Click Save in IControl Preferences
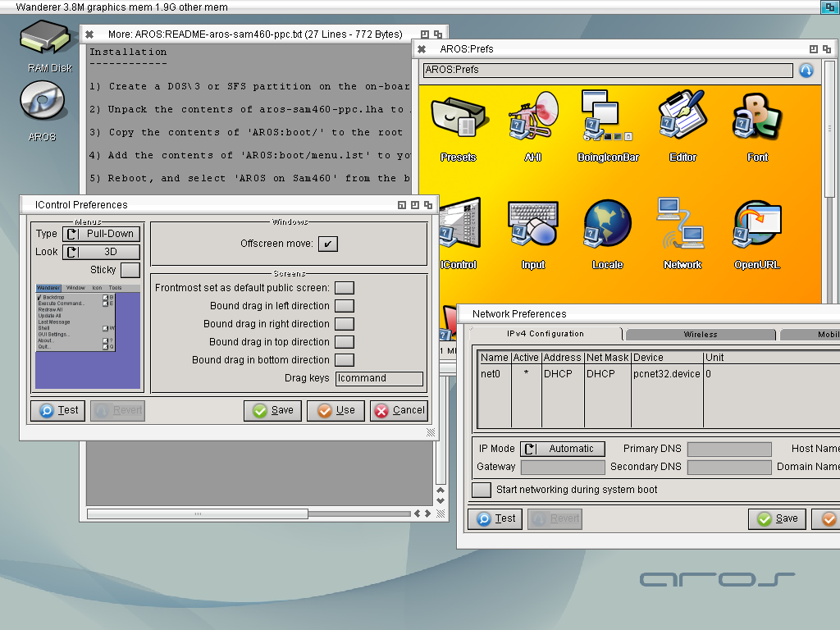This screenshot has height=630, width=840. tap(272, 410)
